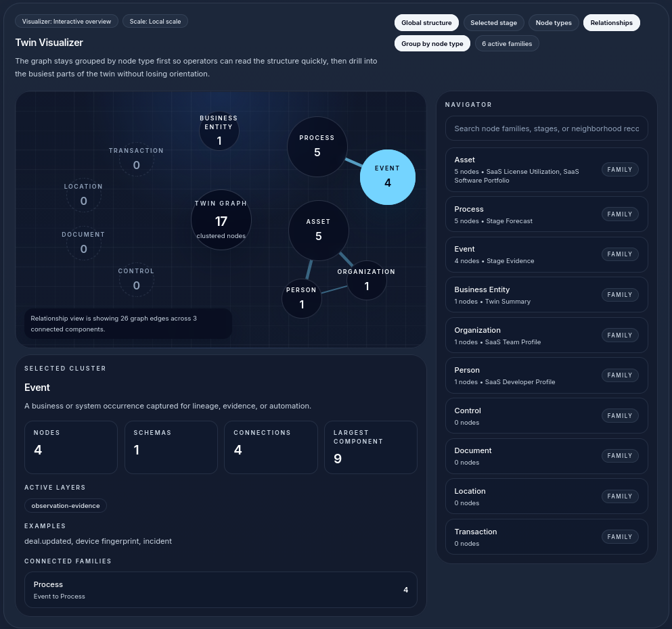Select the Event cluster bubble in the graph
Viewport: 672px width, 629px height.
387,176
